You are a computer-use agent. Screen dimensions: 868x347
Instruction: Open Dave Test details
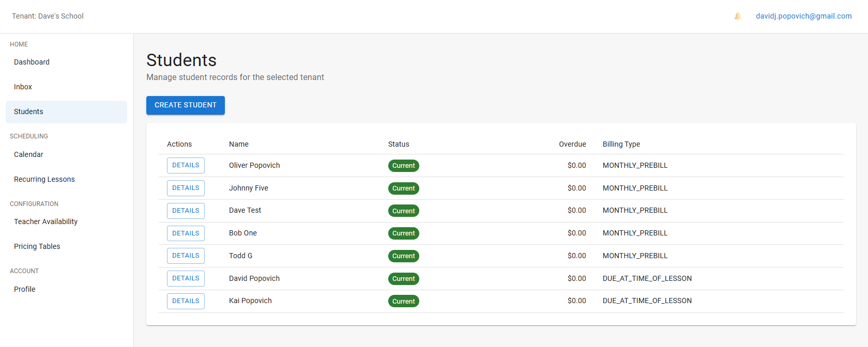coord(186,211)
